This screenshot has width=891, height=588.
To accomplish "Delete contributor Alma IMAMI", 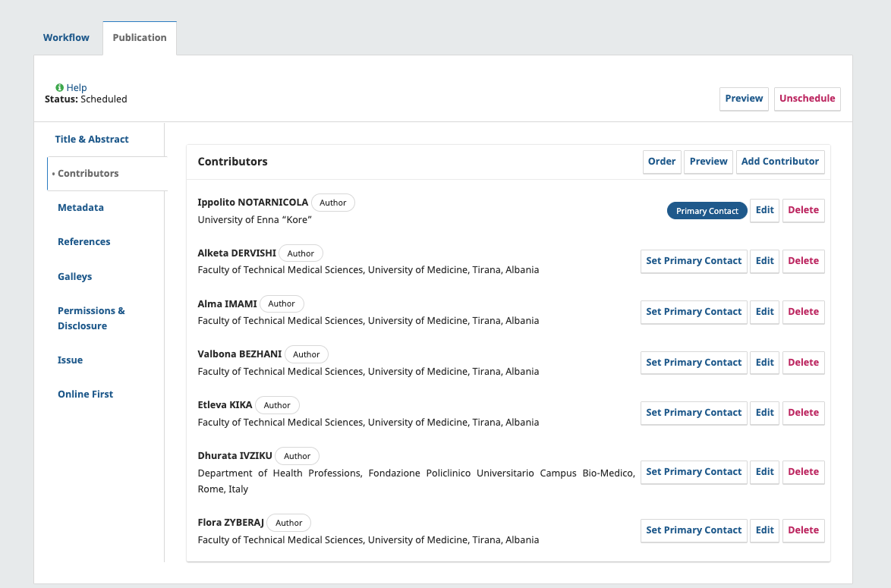I will click(803, 312).
